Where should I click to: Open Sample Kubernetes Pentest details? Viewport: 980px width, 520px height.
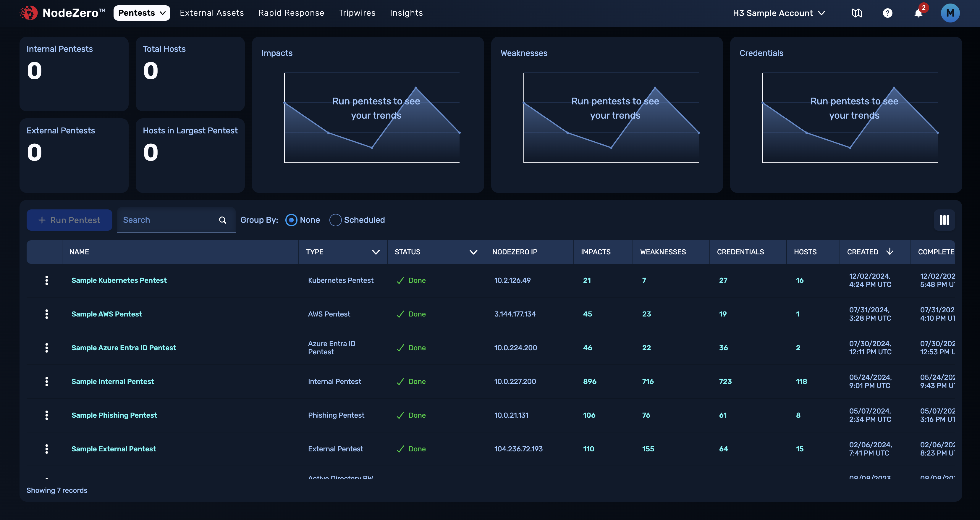[119, 280]
